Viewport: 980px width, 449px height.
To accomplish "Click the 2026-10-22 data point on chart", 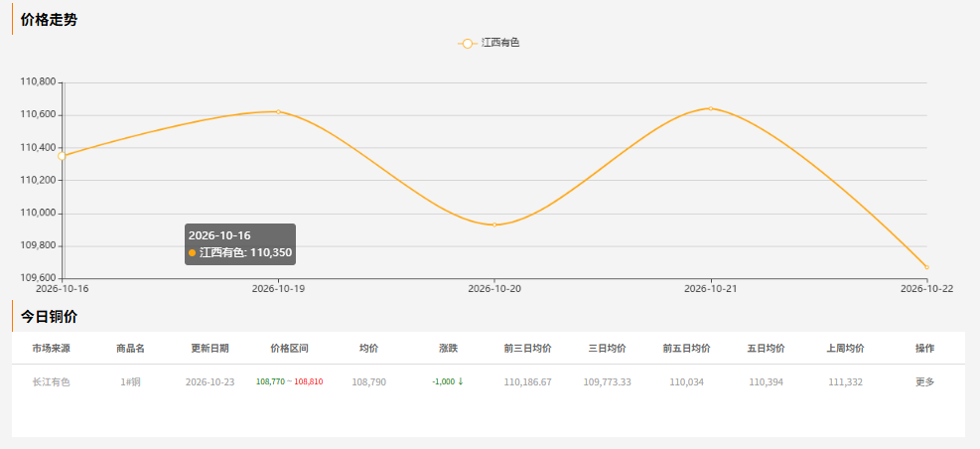I will click(926, 267).
